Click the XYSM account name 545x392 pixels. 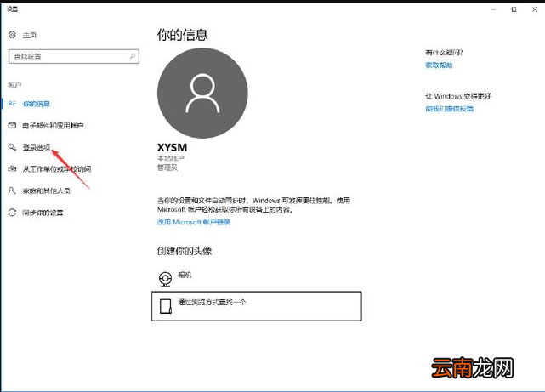[x=172, y=147]
